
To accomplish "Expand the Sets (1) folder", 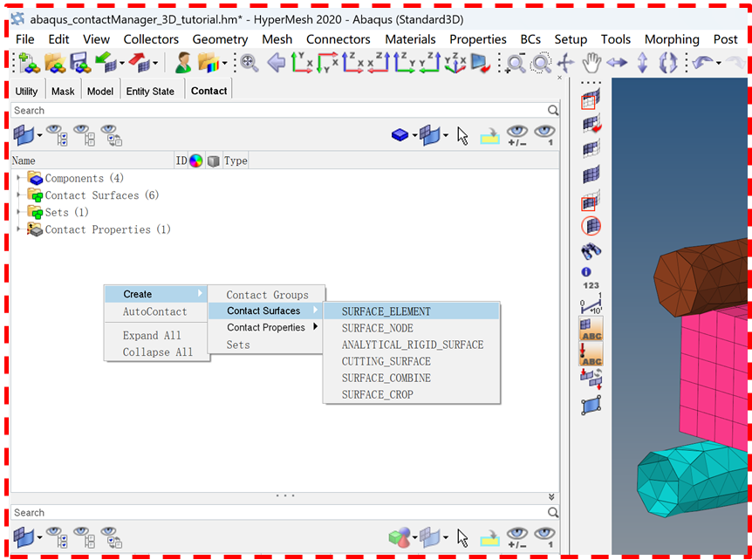I will tap(19, 212).
